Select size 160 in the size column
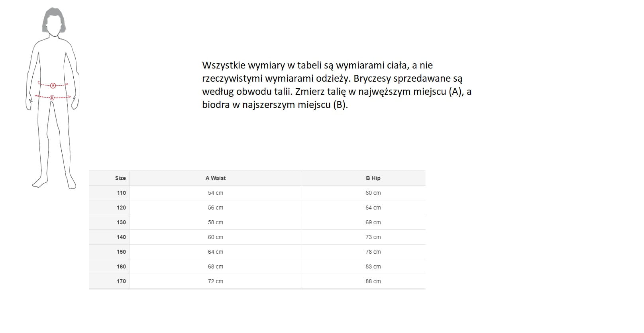Image resolution: width=644 pixels, height=333 pixels. (121, 266)
